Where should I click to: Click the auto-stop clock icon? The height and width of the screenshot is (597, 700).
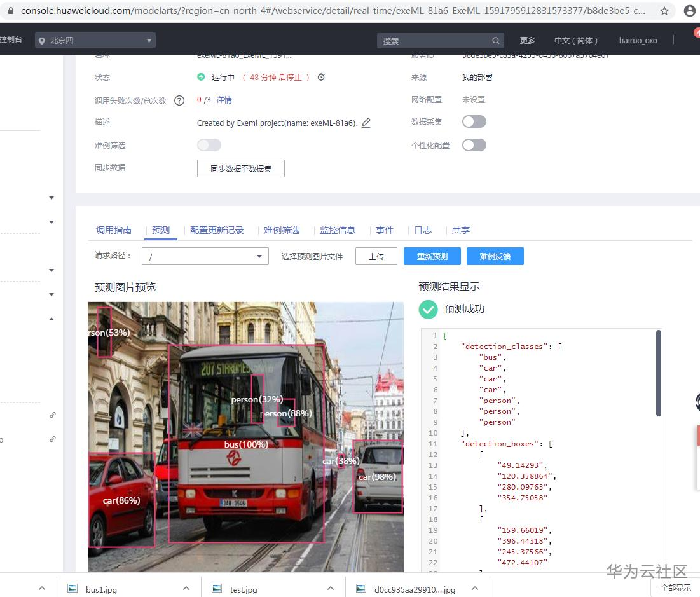pos(321,78)
